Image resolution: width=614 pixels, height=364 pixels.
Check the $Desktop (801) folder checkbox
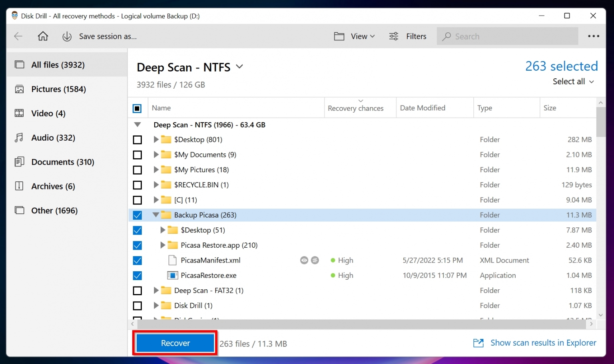point(138,139)
